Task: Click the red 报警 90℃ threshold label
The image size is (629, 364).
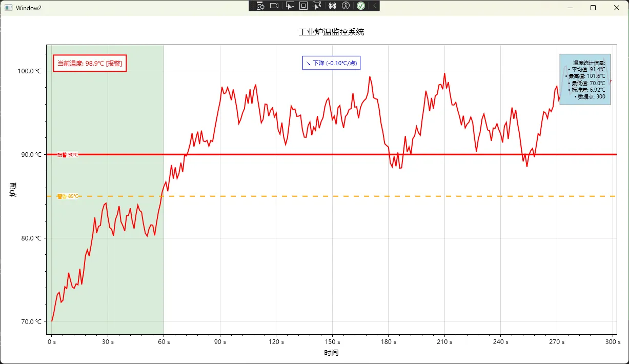Action: tap(68, 154)
